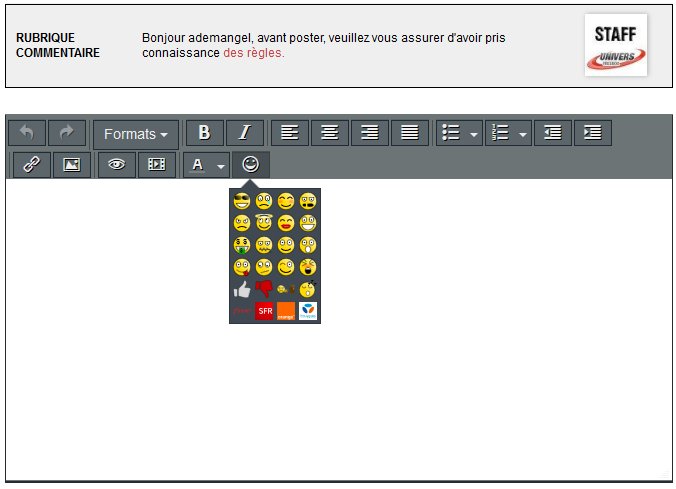
Task: Toggle bold formatting
Action: click(x=205, y=133)
